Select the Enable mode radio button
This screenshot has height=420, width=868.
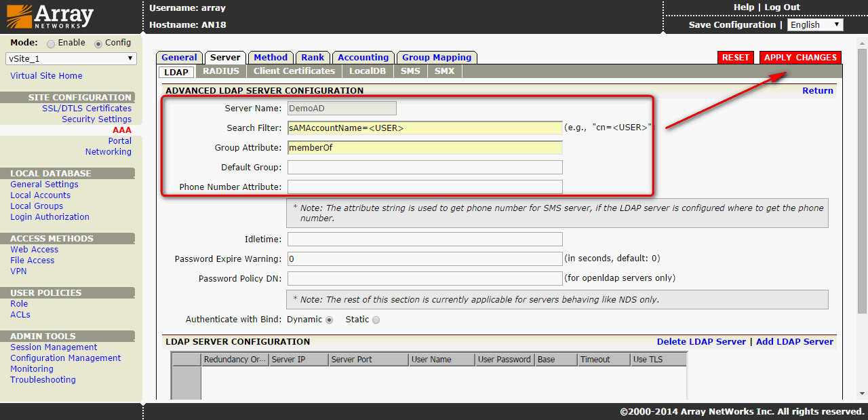51,43
